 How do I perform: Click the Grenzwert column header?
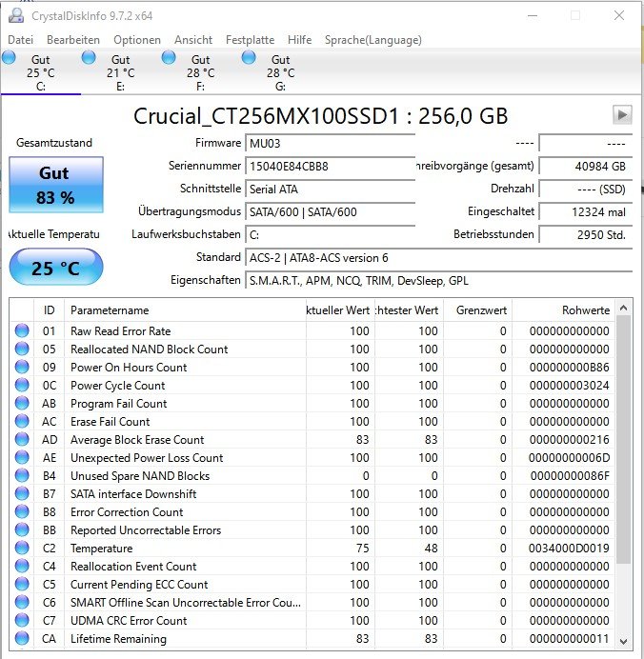coord(477,310)
